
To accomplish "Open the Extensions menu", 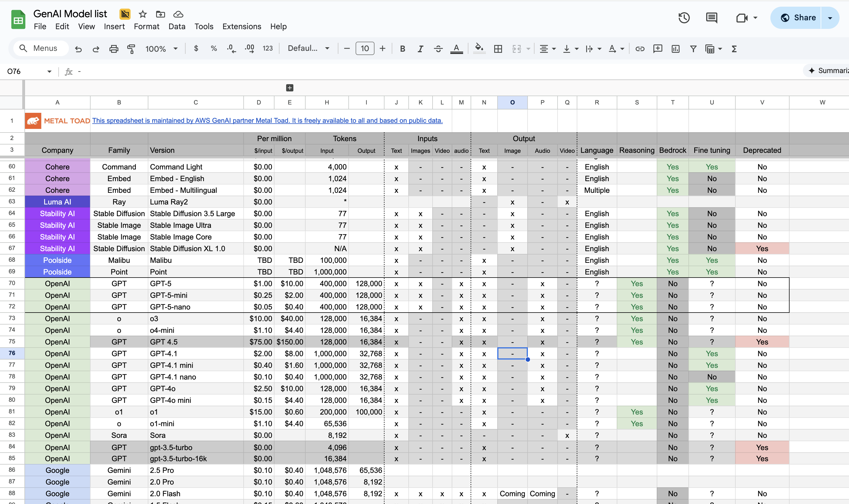I will [x=241, y=26].
